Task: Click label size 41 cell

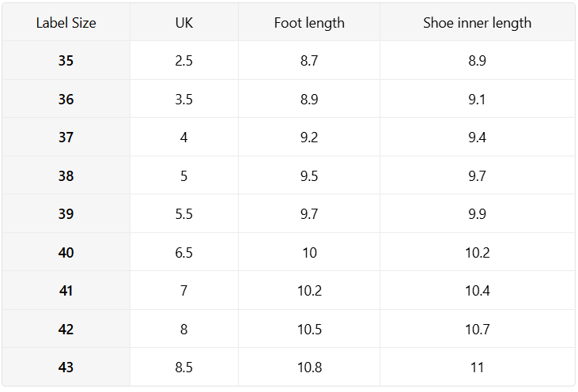Action: coord(66,290)
